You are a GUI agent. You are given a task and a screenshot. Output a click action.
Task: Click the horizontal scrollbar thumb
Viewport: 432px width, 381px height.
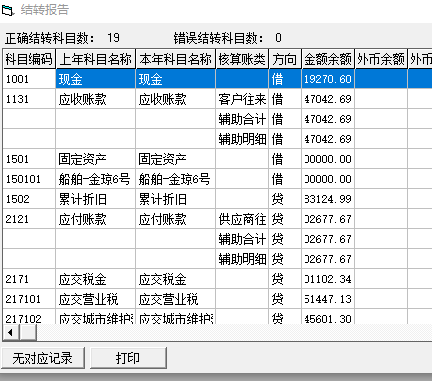point(28,332)
